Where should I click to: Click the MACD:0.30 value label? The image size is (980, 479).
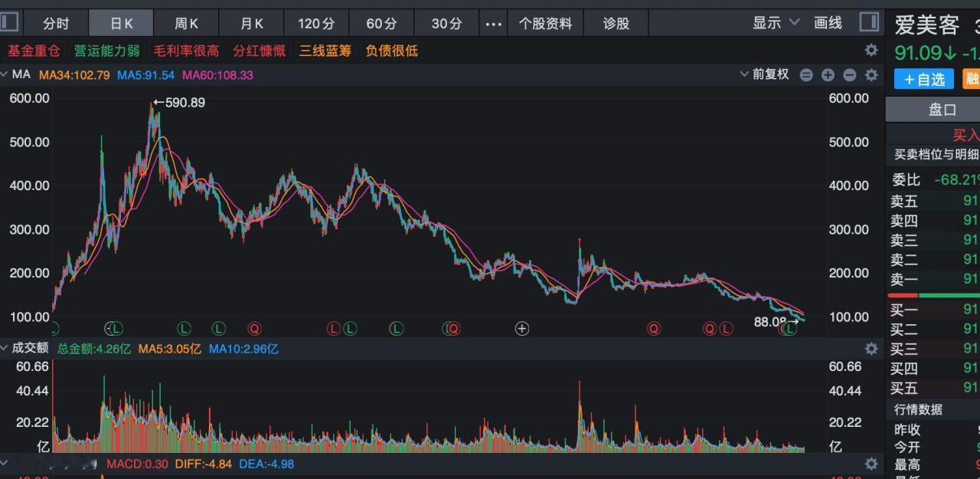coord(137,464)
